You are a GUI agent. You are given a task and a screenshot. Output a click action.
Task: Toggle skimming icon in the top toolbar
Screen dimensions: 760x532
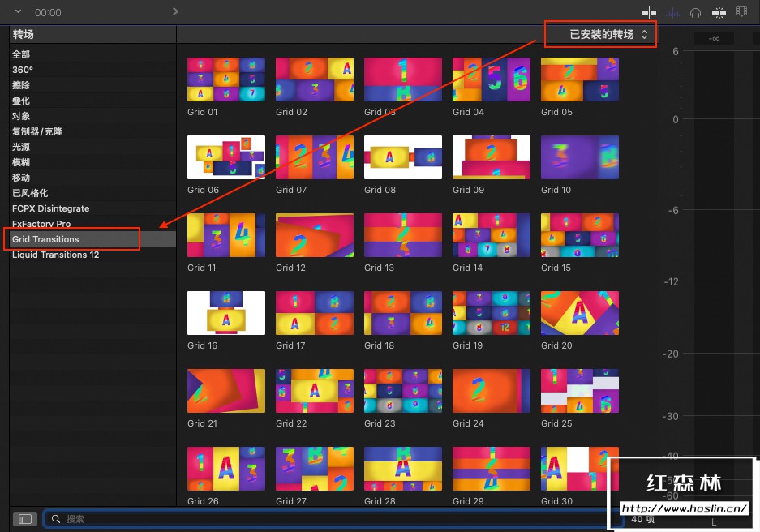point(649,13)
